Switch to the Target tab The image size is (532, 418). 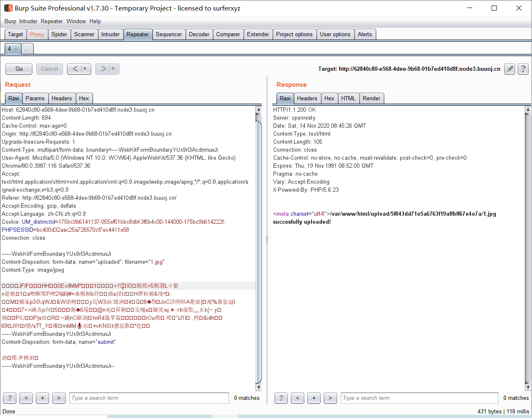[x=16, y=35]
